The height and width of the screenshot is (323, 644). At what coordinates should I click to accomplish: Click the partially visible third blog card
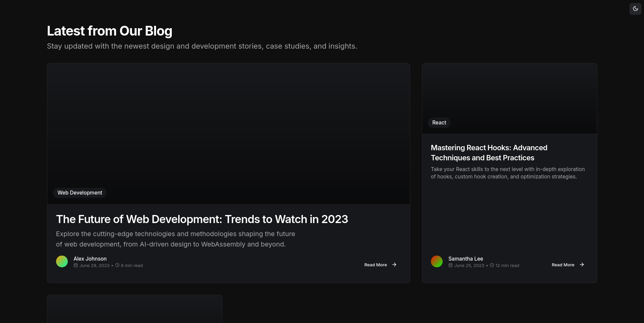135,310
